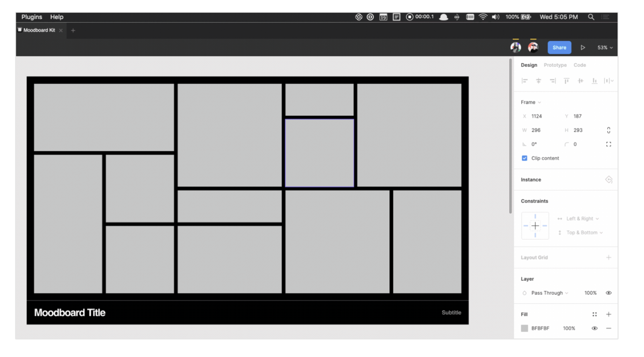Start presentation with the play button
This screenshot has width=644, height=357.
click(583, 47)
